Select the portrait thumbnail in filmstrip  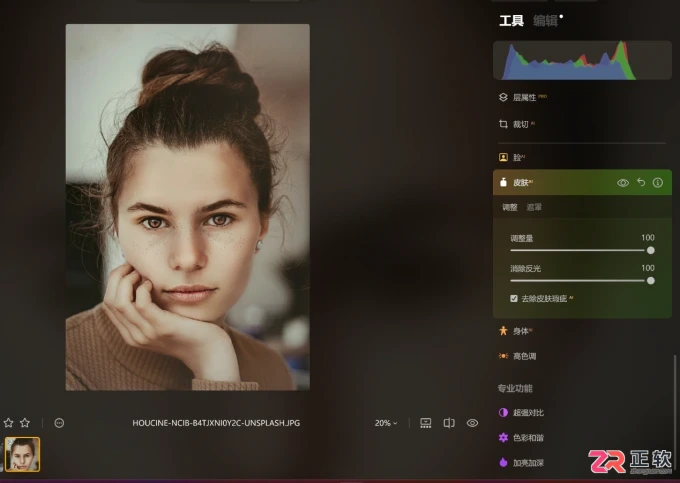click(22, 454)
